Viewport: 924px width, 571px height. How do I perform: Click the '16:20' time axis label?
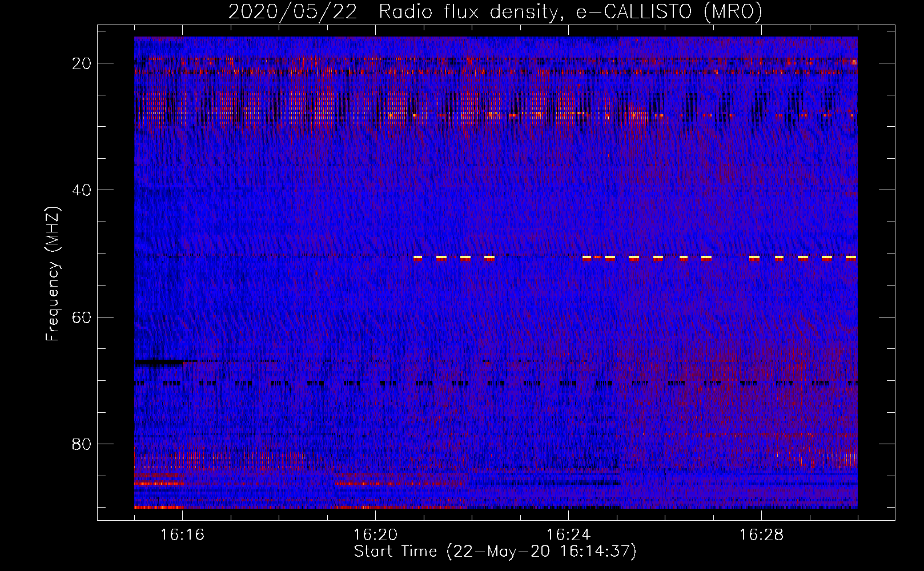(x=375, y=535)
